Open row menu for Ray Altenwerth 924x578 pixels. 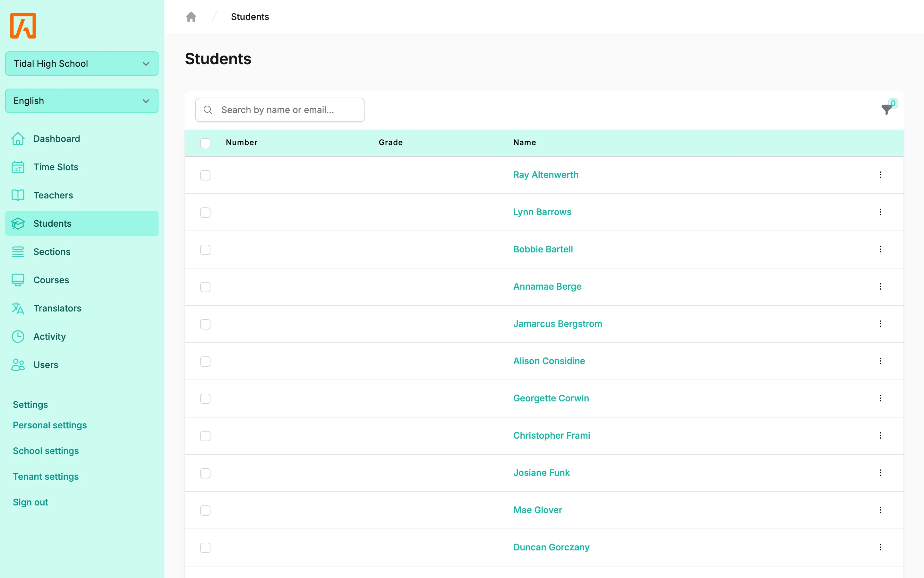click(x=880, y=175)
